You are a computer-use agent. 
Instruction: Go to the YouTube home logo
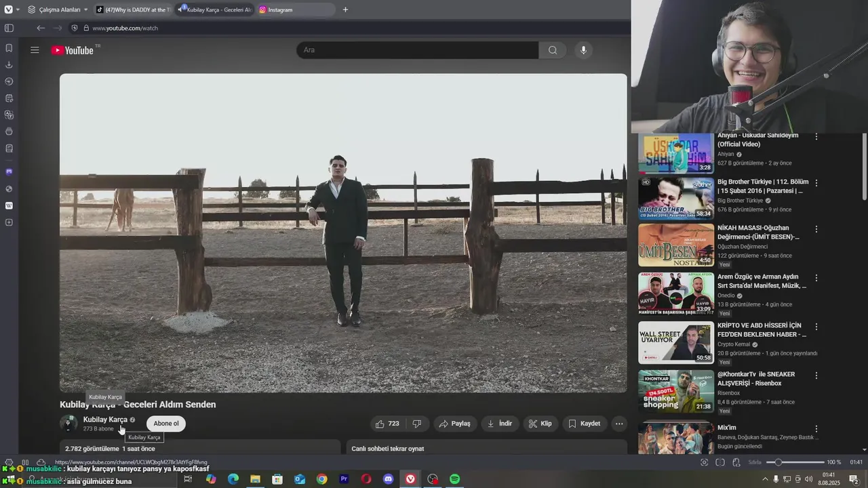tap(73, 50)
